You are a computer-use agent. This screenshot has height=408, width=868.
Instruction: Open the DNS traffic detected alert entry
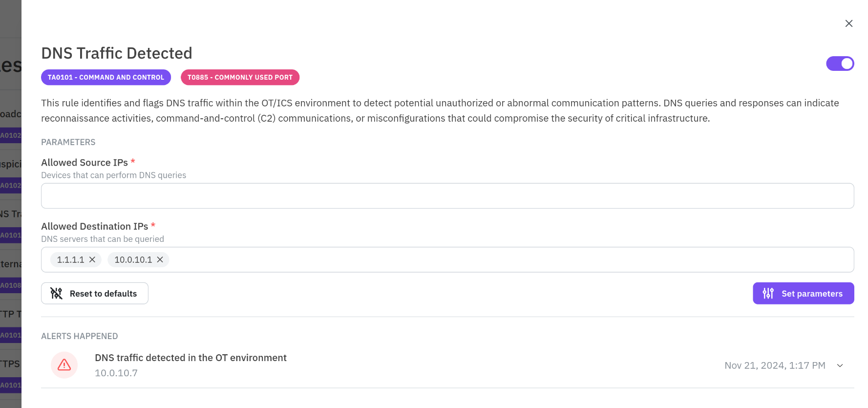coord(191,358)
